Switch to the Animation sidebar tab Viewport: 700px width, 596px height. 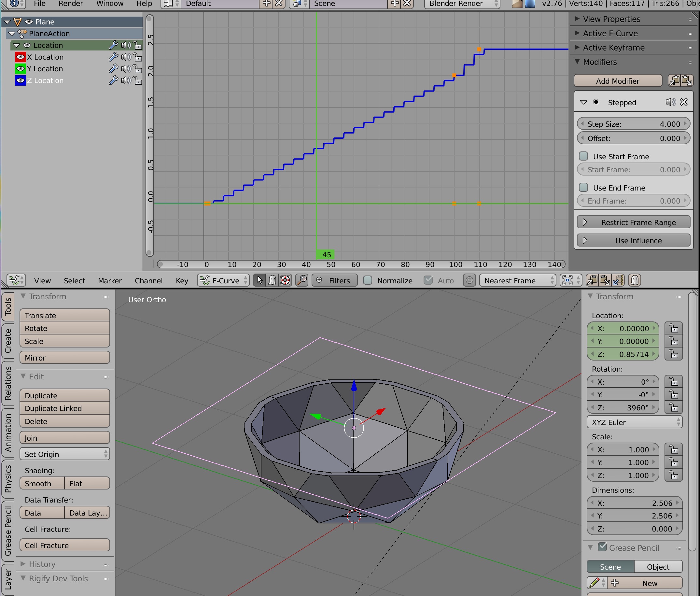tap(7, 433)
